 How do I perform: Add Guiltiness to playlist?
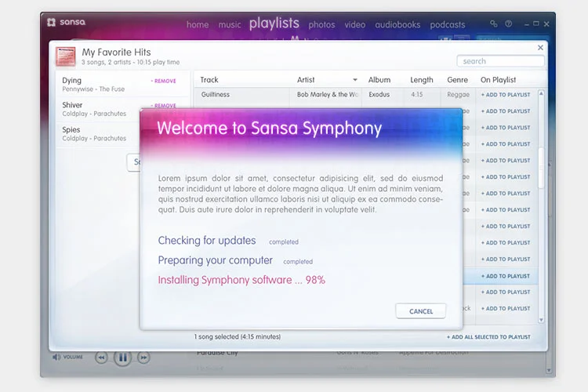(x=506, y=95)
